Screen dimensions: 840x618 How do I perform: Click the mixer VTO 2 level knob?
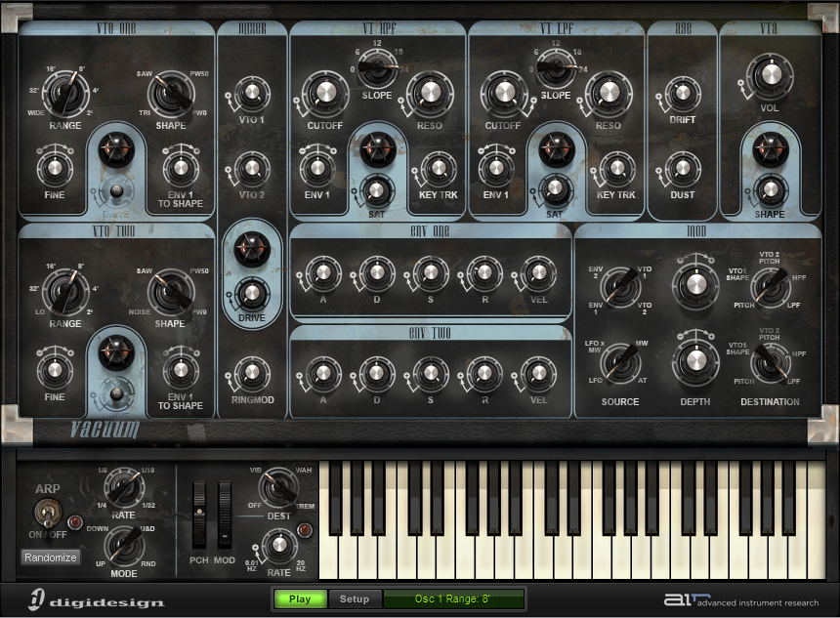[x=252, y=168]
